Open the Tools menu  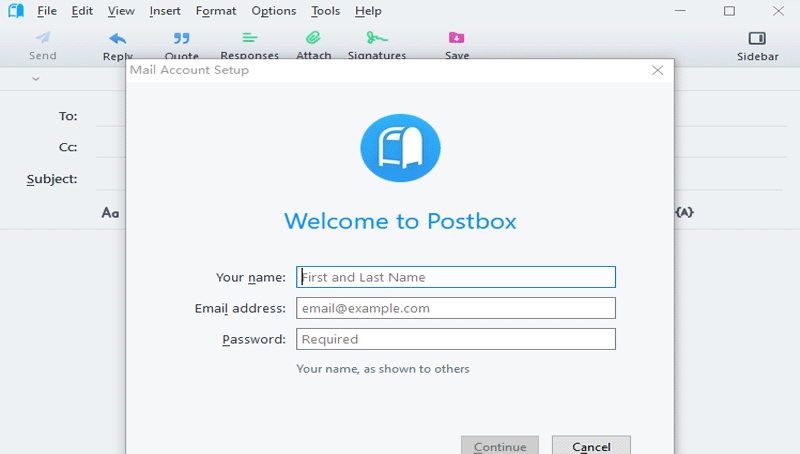click(326, 11)
